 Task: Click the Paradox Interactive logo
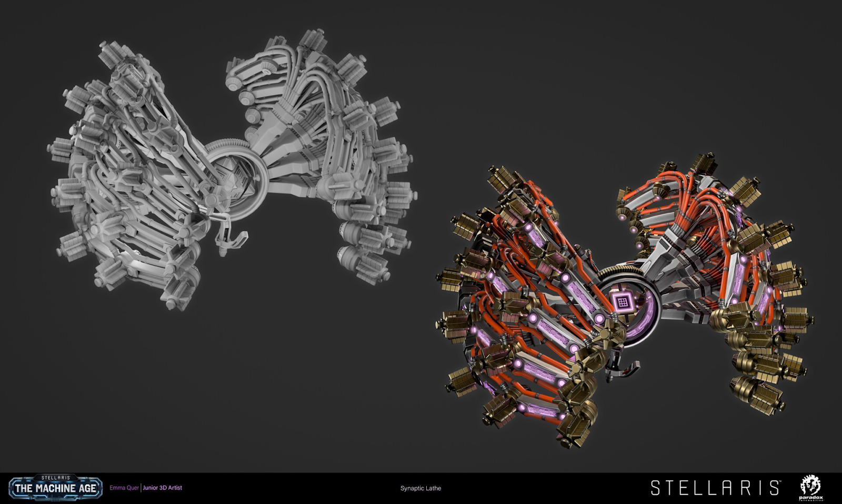[810, 486]
